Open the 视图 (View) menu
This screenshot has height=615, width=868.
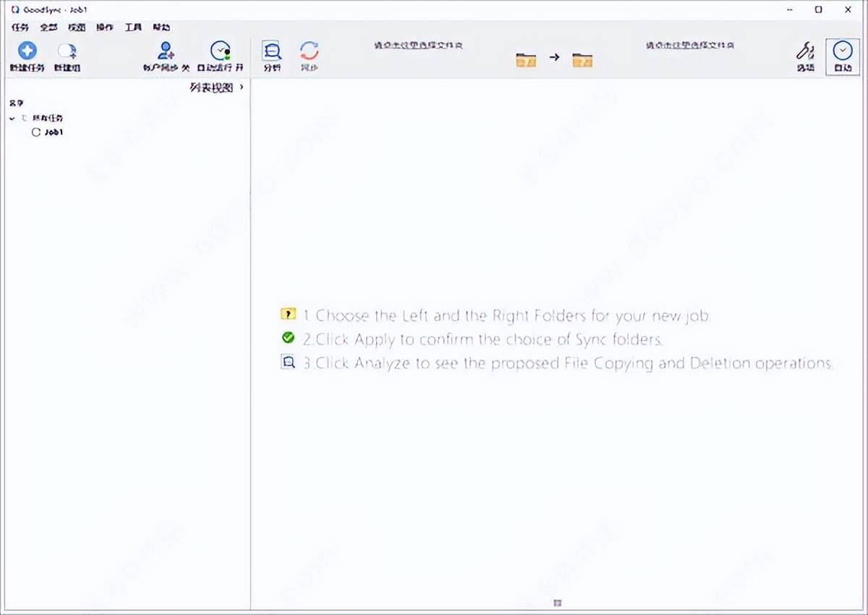[77, 27]
